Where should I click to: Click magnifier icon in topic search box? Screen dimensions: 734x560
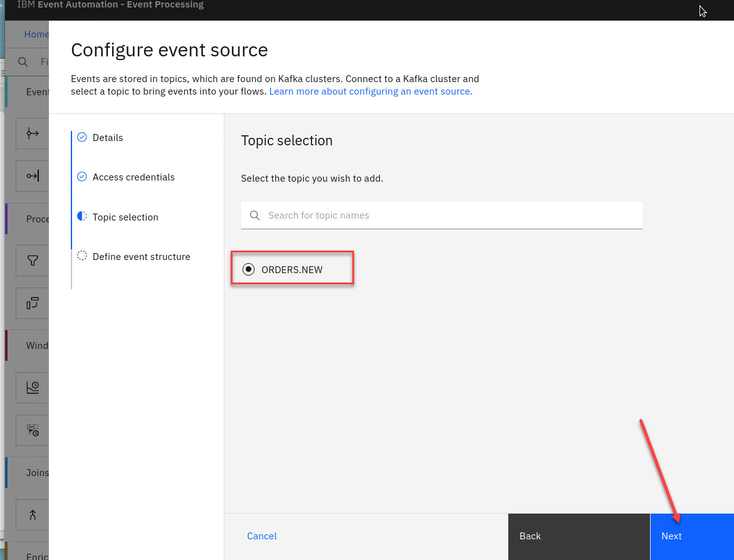254,215
